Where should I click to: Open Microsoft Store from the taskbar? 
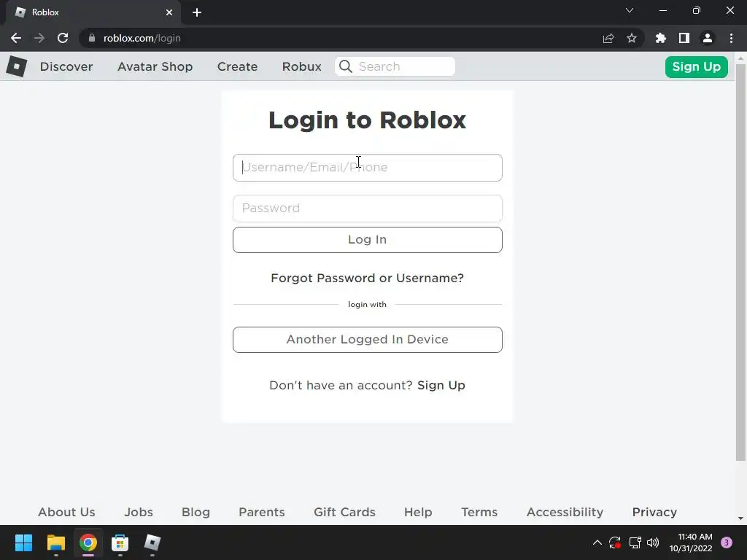120,542
